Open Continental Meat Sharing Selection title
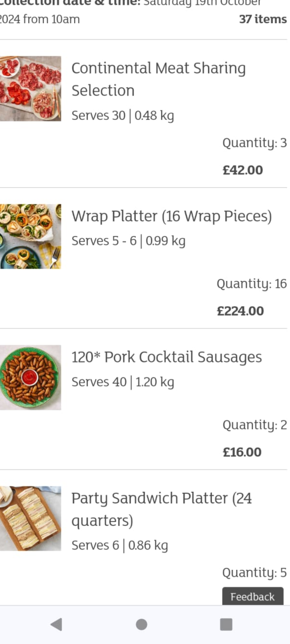Image resolution: width=290 pixels, height=644 pixels. click(x=158, y=79)
